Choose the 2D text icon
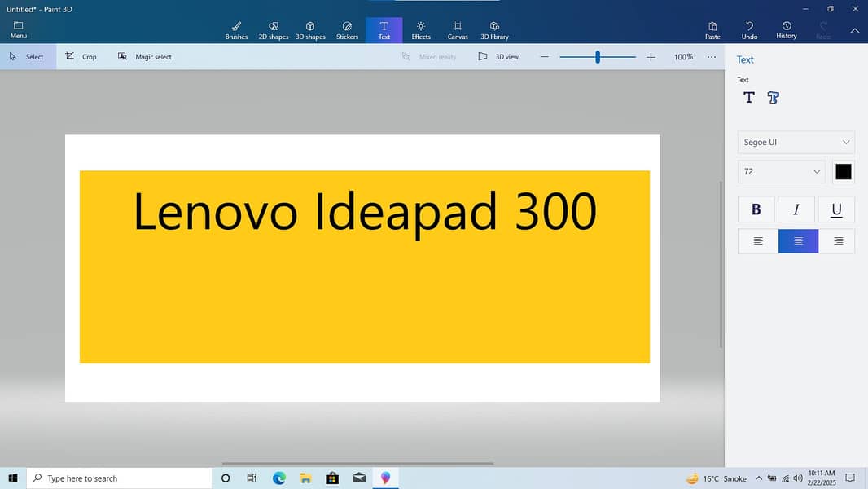 pyautogui.click(x=749, y=98)
